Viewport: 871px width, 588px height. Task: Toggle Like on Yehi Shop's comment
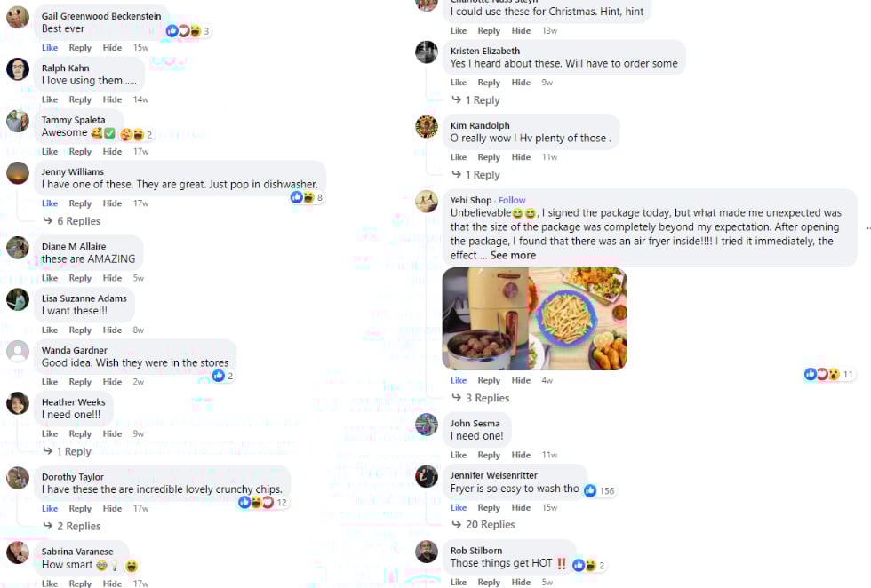click(x=459, y=380)
